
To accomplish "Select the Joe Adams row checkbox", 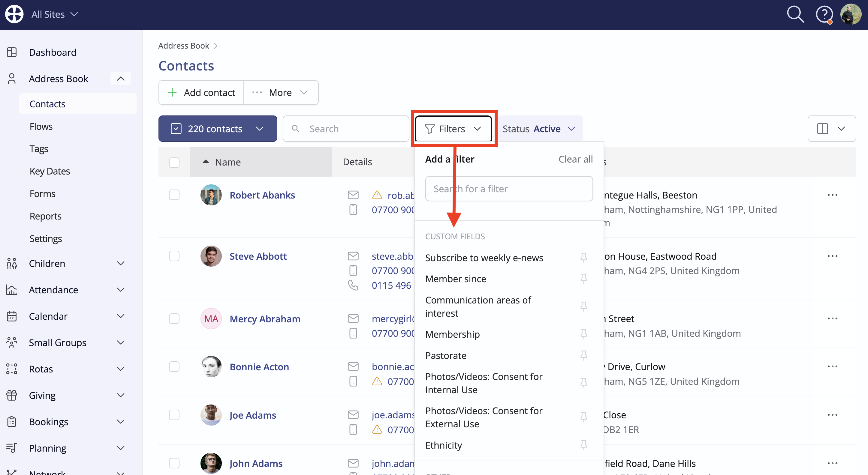I will 174,415.
